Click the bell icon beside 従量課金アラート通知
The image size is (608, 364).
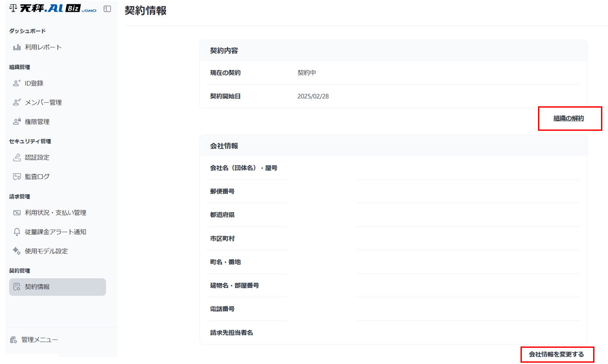(x=17, y=232)
